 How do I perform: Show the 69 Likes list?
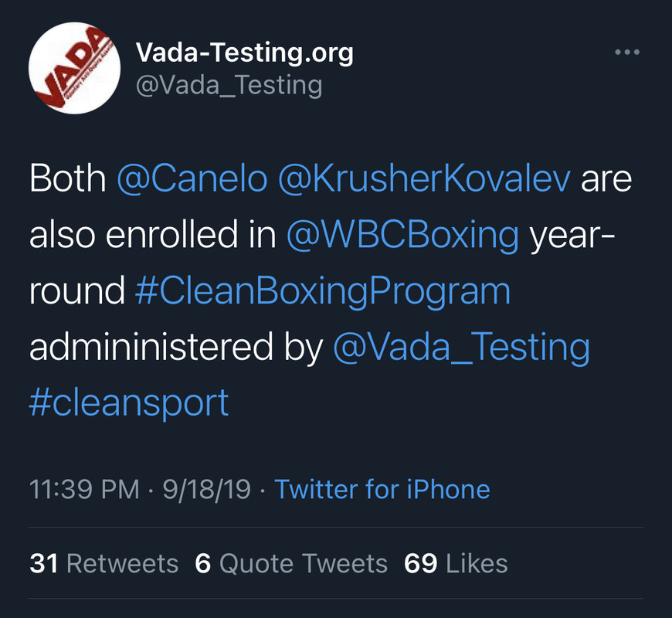pos(456,563)
